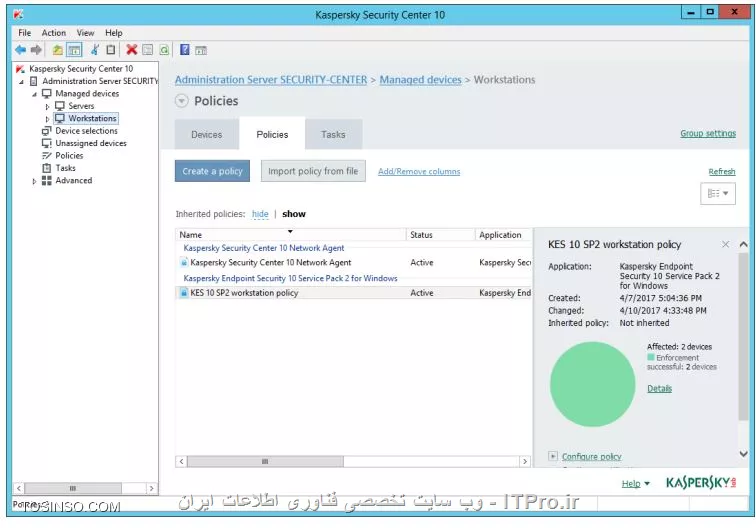Click lock icon of Network Agent policy row
This screenshot has height=528, width=756.
184,262
